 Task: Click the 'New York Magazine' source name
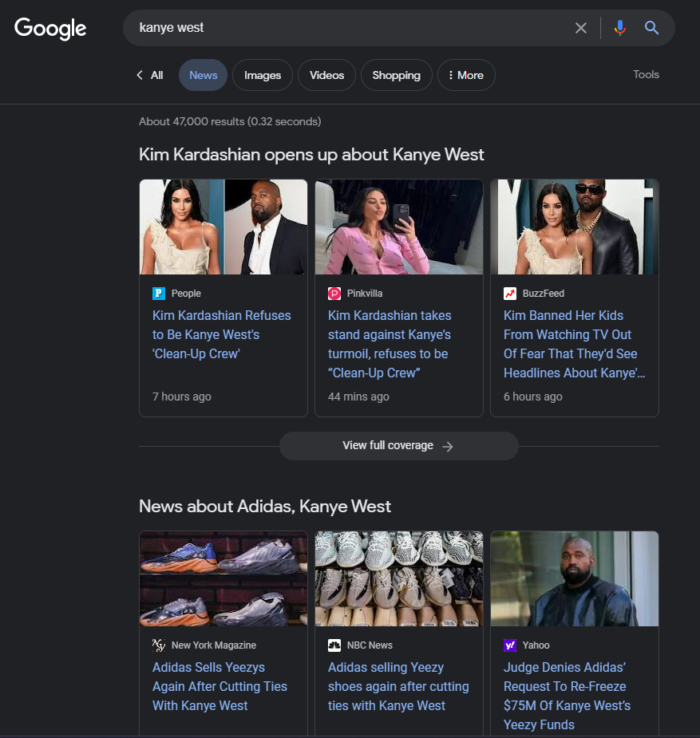click(x=214, y=645)
